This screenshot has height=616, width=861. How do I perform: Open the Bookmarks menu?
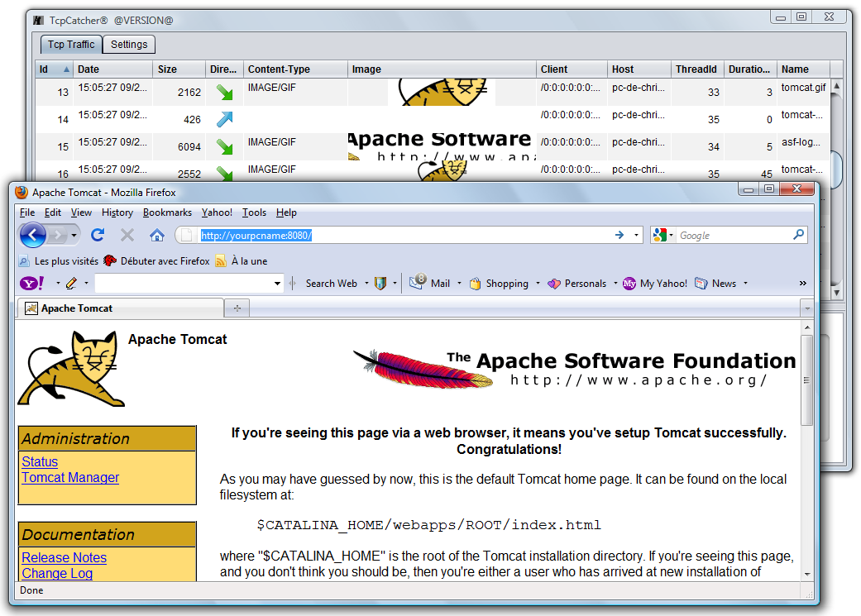coord(167,212)
